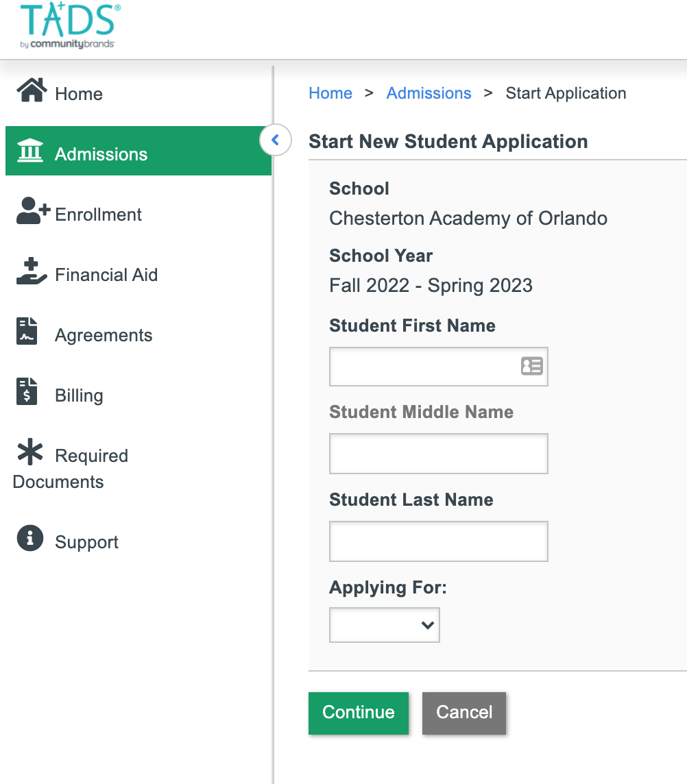Open the Applying For dropdown

(384, 625)
